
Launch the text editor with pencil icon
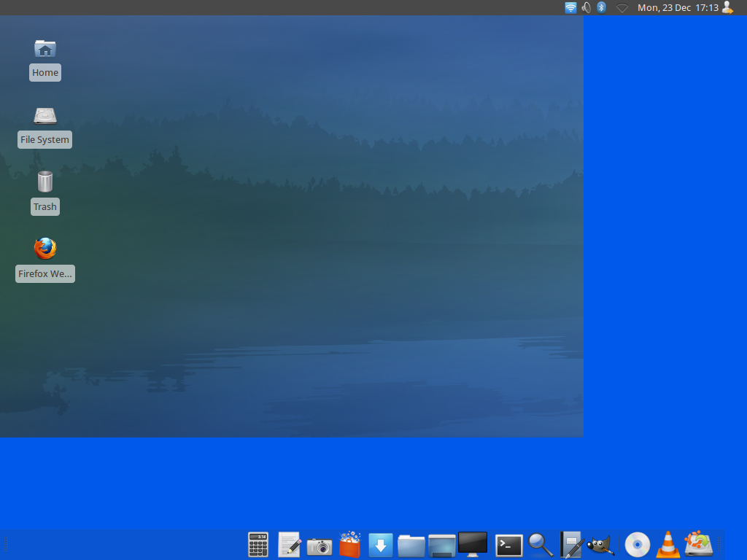(289, 544)
